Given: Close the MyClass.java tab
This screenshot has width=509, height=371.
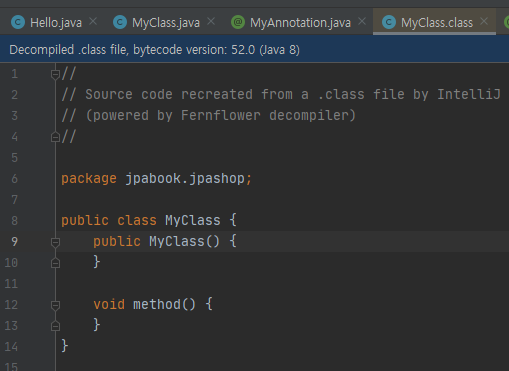Looking at the screenshot, I should coord(211,22).
